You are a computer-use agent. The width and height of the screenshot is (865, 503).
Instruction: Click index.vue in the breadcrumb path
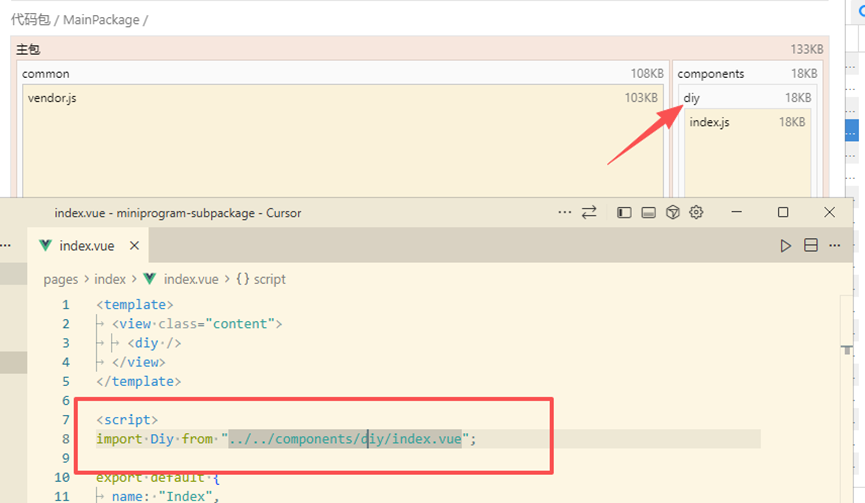coord(190,280)
